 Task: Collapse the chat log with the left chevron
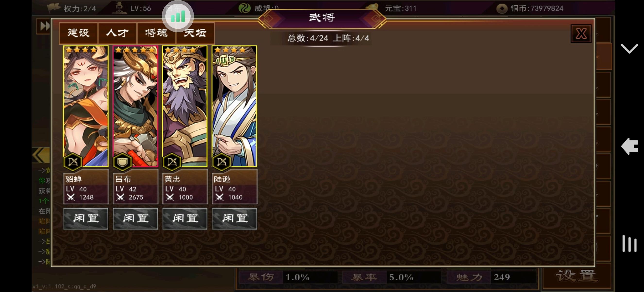(41, 155)
